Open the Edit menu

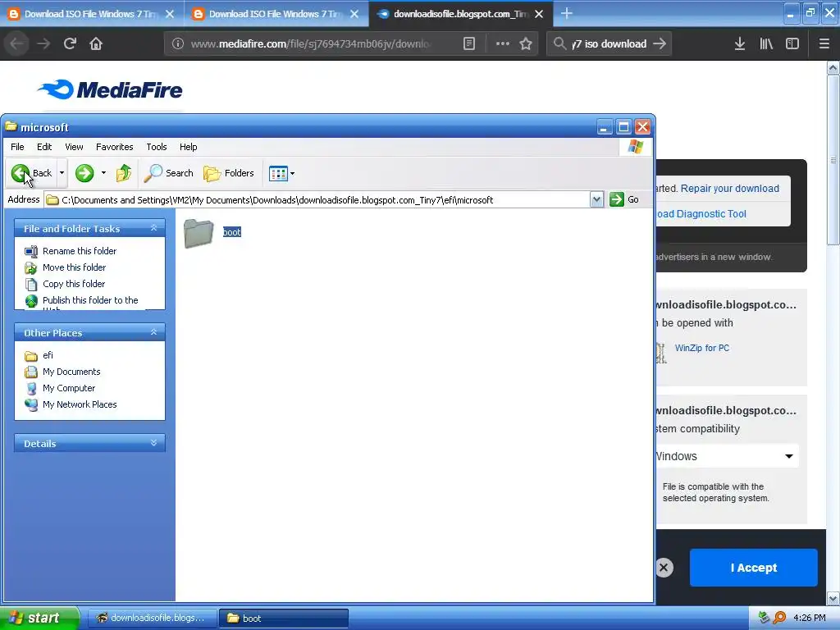click(x=44, y=147)
